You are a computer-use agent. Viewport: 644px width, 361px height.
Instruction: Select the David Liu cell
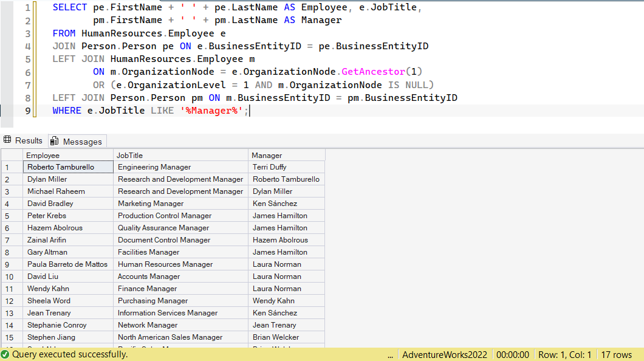tap(68, 277)
